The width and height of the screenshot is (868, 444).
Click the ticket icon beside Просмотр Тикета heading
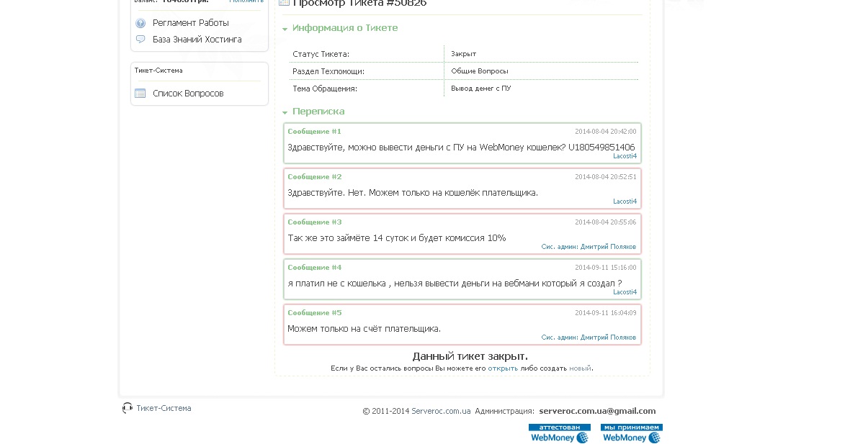coord(285,3)
